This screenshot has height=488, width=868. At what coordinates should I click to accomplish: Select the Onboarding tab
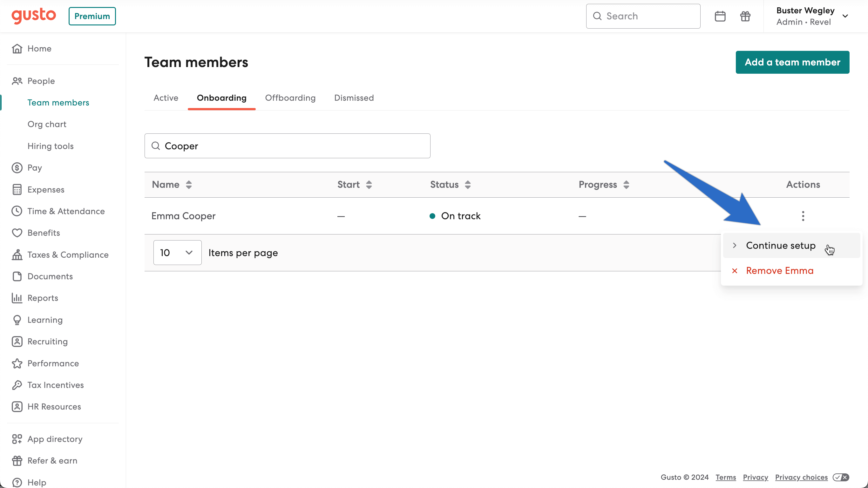tap(222, 98)
